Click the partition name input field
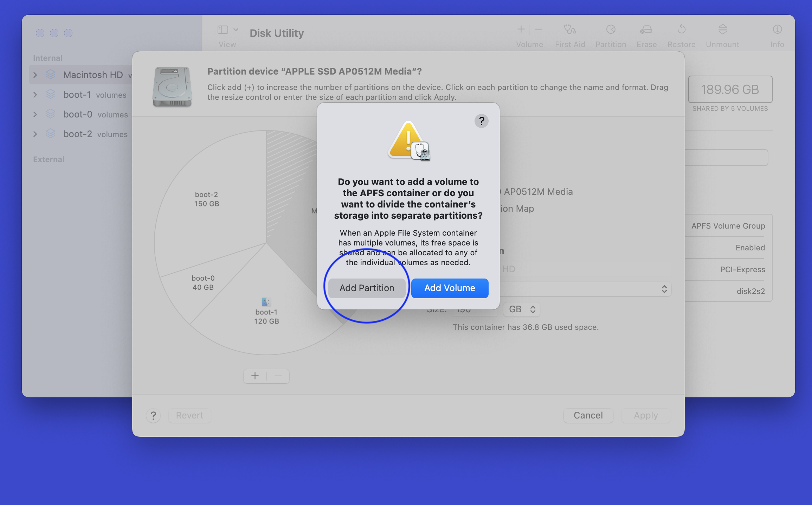Image resolution: width=812 pixels, height=505 pixels. pyautogui.click(x=585, y=269)
